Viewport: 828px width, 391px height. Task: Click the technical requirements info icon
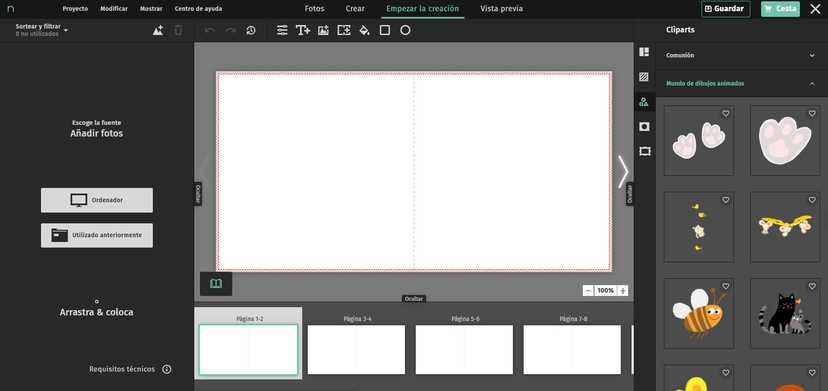tap(167, 369)
